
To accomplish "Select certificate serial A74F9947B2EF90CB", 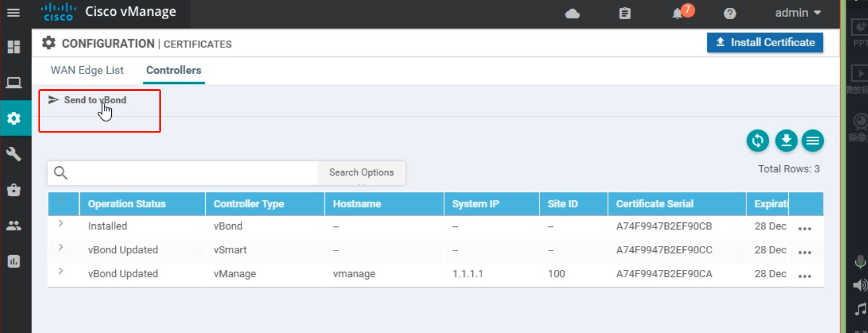I will click(x=664, y=226).
